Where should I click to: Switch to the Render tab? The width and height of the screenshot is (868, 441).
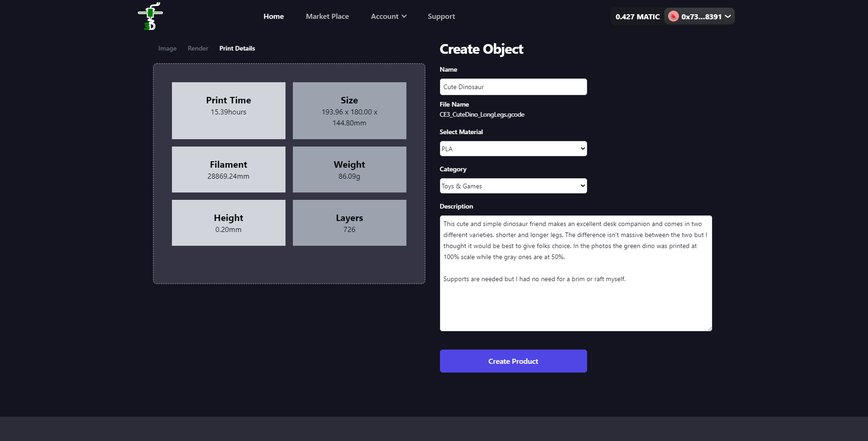click(198, 48)
